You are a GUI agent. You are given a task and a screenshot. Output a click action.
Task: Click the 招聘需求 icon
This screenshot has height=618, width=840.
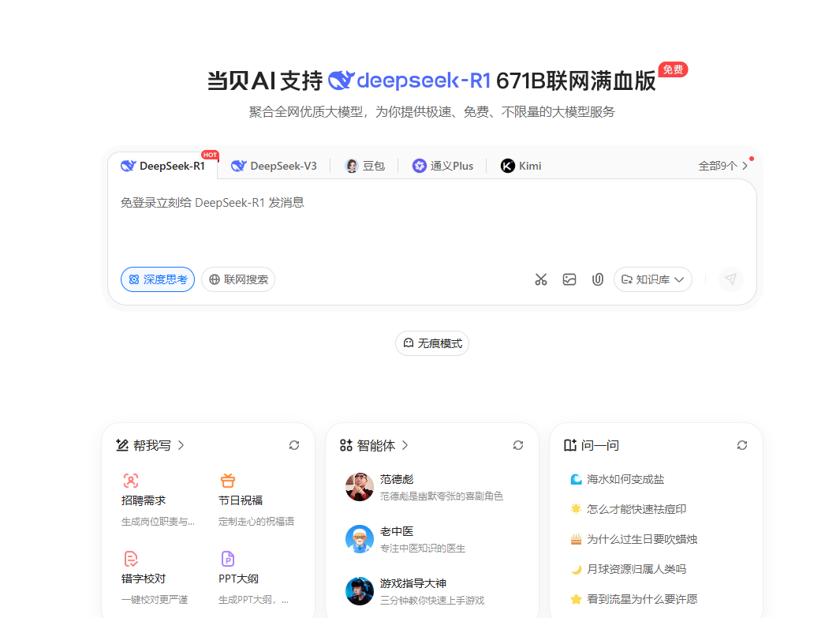pyautogui.click(x=131, y=480)
